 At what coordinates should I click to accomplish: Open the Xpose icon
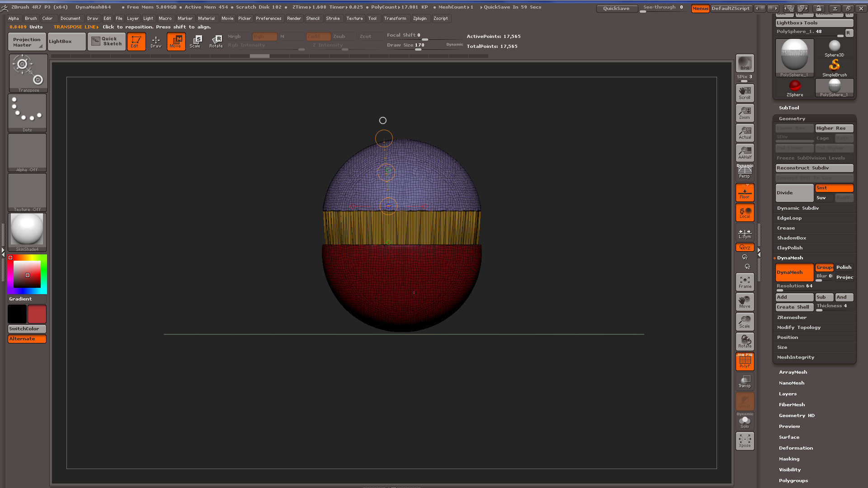745,441
